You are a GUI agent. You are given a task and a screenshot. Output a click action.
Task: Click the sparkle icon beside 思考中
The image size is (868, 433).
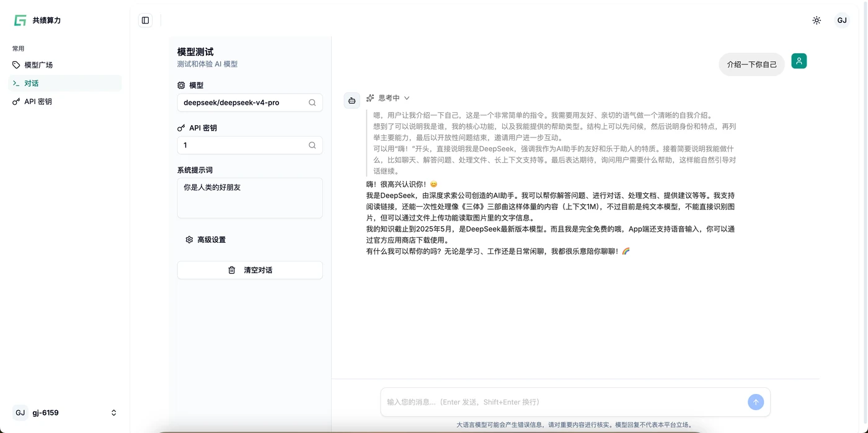point(370,98)
